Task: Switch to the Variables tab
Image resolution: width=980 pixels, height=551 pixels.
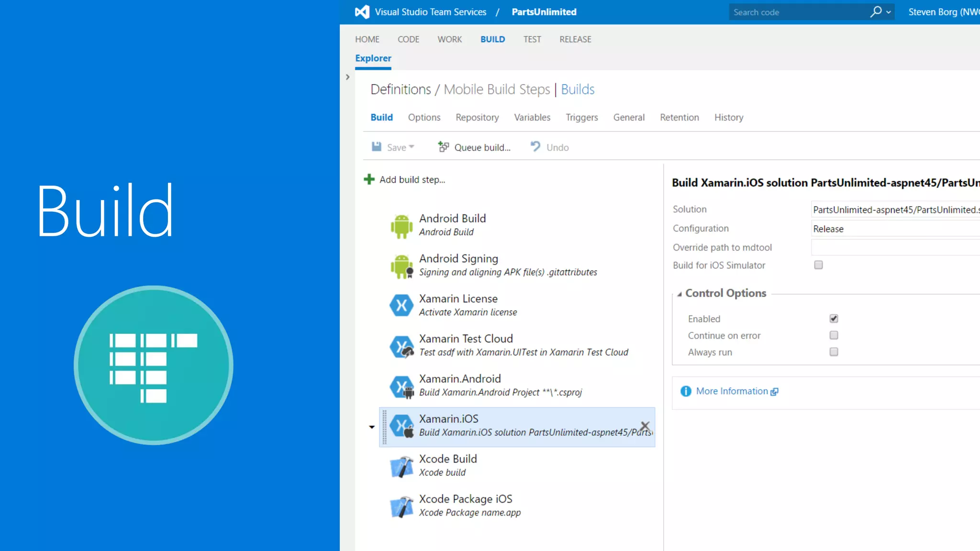Action: pyautogui.click(x=532, y=117)
